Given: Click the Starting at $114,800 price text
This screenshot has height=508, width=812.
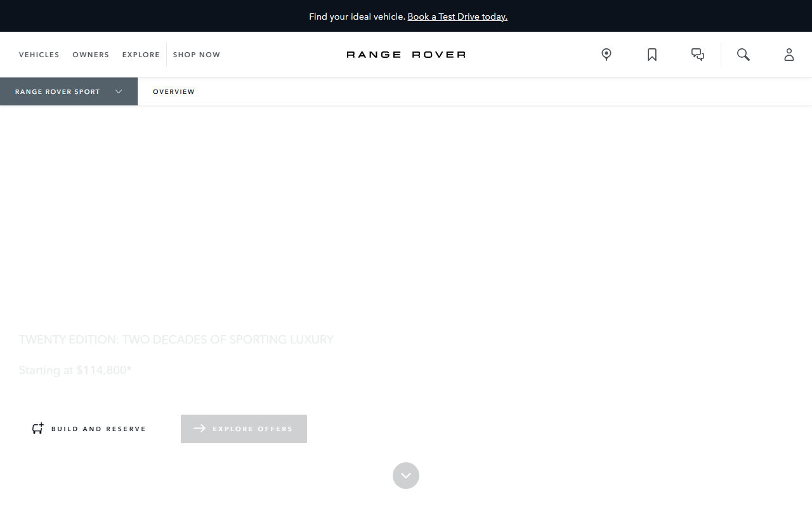Looking at the screenshot, I should [x=75, y=370].
